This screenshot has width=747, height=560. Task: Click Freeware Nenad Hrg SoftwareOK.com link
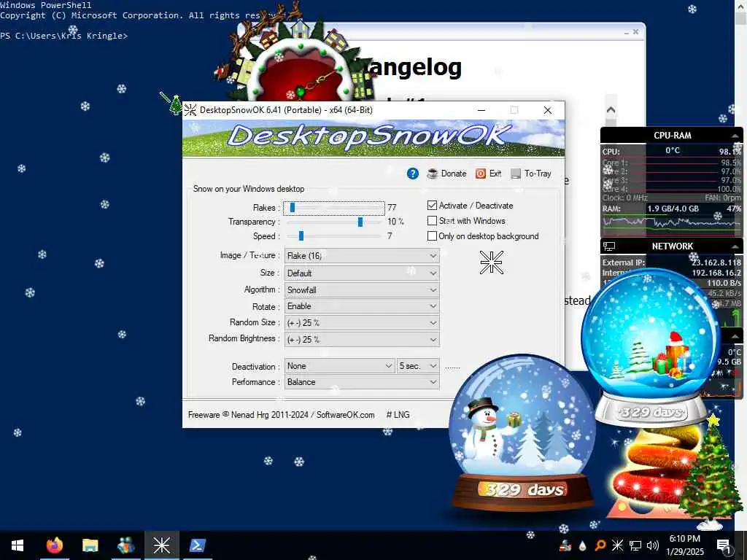[x=281, y=415]
